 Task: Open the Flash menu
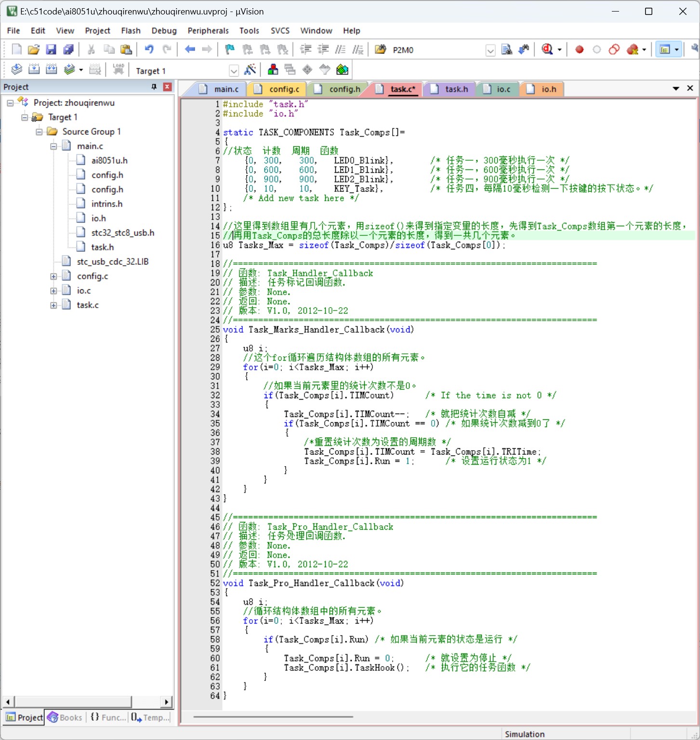click(x=131, y=30)
